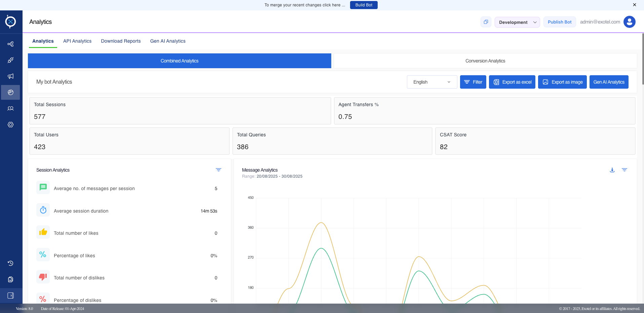This screenshot has height=313, width=644.
Task: Open the Session Analytics filter icon
Action: pos(219,170)
